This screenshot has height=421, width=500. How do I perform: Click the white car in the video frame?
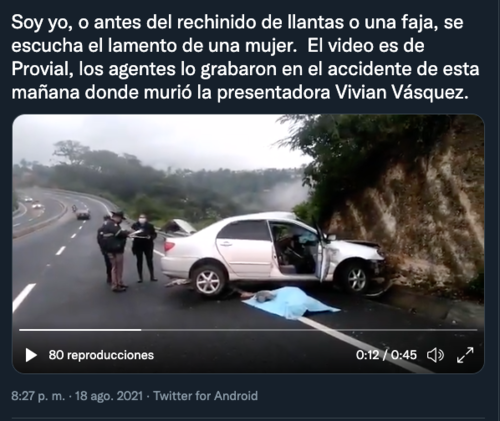[273, 253]
